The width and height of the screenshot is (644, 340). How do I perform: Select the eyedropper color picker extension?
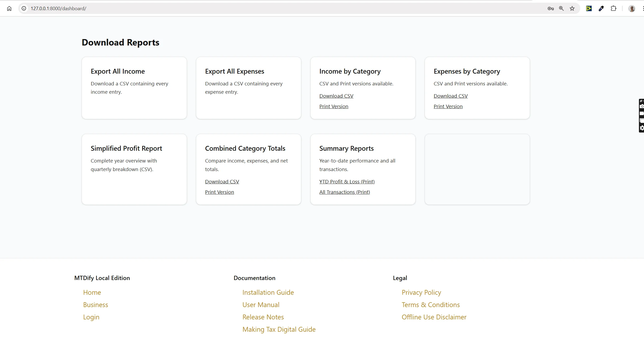(x=601, y=8)
